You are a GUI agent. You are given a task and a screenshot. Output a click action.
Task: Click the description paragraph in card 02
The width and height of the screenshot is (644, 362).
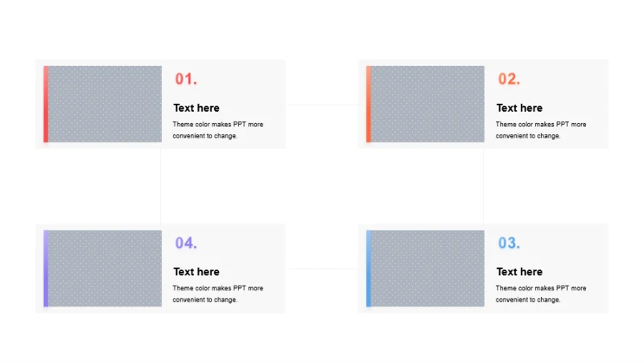point(540,130)
